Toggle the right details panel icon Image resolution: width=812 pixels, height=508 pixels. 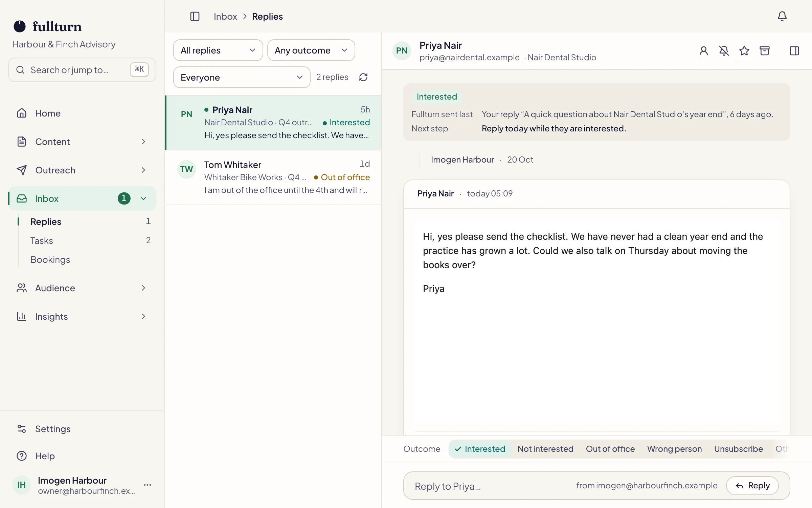(x=794, y=51)
